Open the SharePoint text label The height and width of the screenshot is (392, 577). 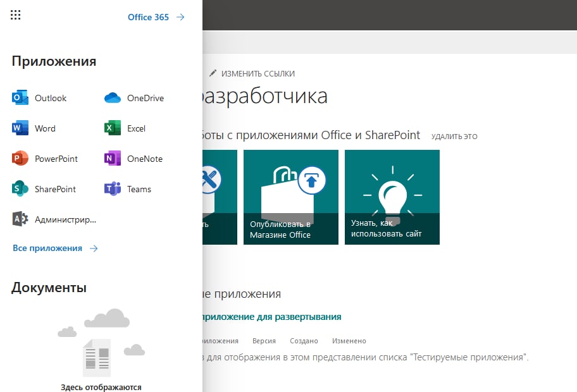[55, 189]
